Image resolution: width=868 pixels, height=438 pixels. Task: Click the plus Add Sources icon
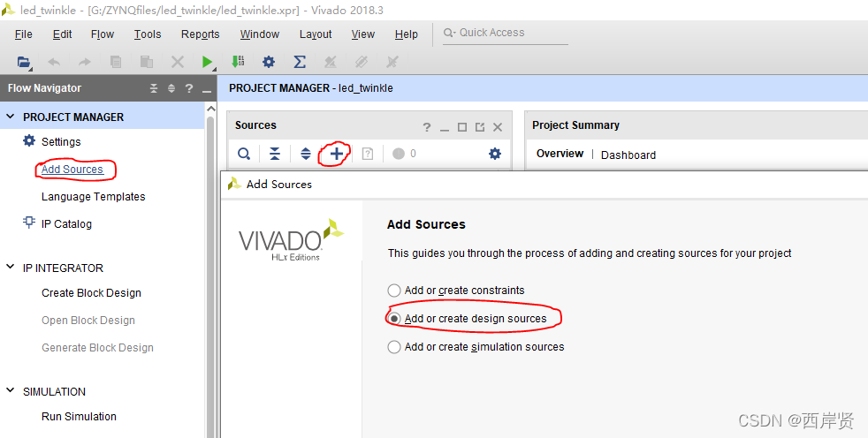[x=336, y=154]
